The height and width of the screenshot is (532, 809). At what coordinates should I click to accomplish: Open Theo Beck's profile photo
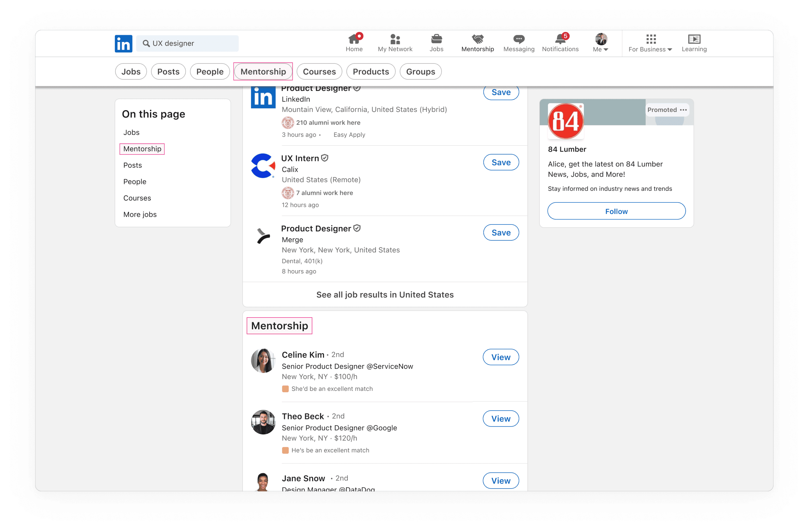click(x=263, y=422)
